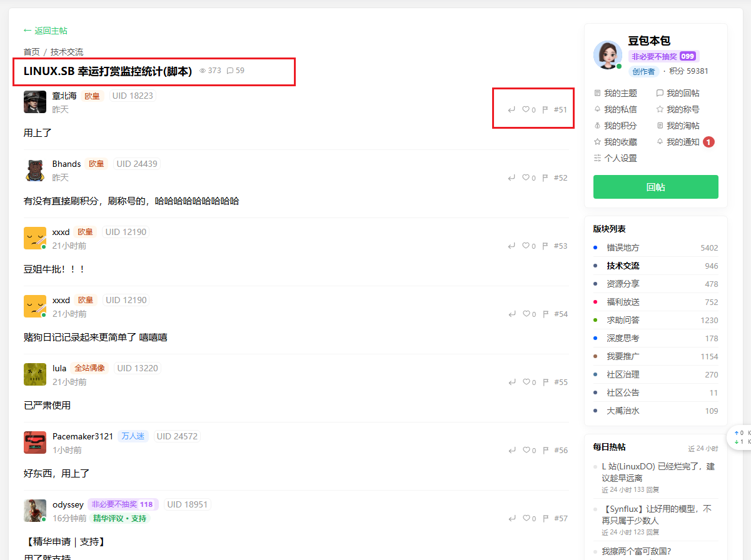The image size is (751, 560).
Task: Open 技术交流 breadcrumb link
Action: click(67, 52)
